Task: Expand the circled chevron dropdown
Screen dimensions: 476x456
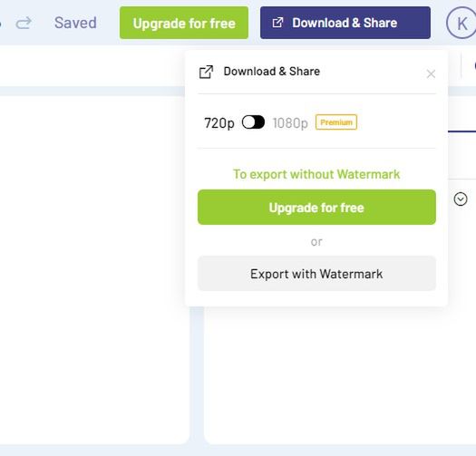Action: tap(461, 199)
